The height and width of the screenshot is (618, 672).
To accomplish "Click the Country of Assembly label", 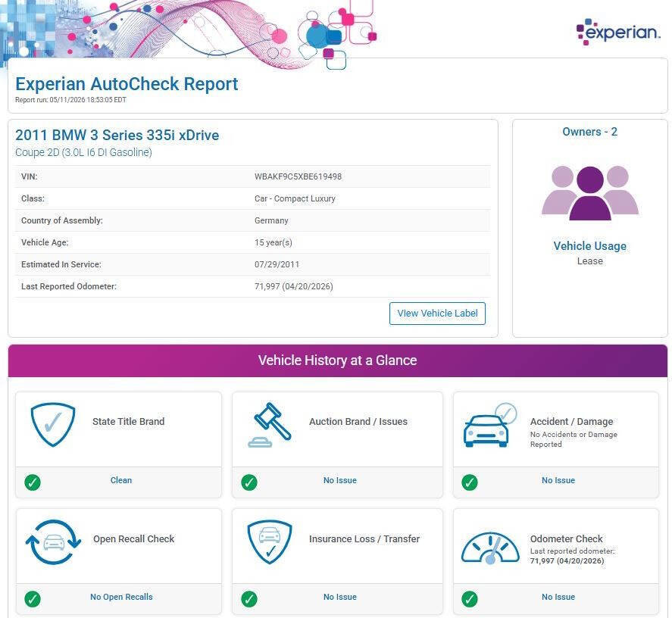I will pyautogui.click(x=61, y=220).
